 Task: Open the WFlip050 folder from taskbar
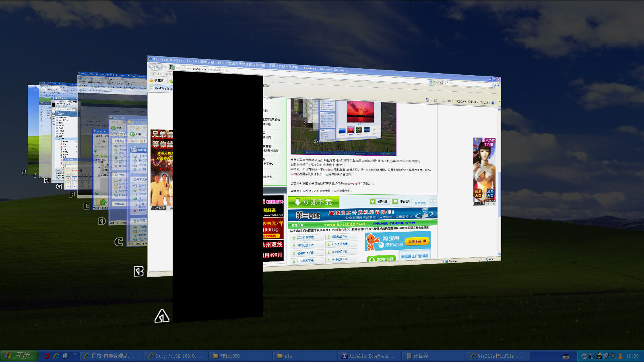point(241,356)
